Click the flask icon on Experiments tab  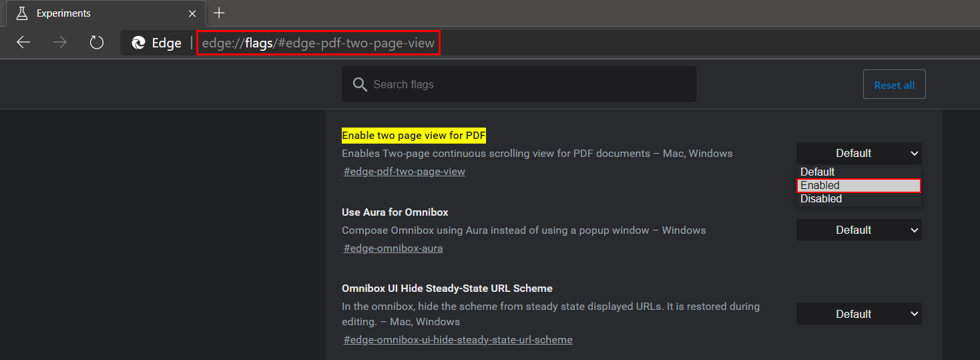pyautogui.click(x=22, y=13)
